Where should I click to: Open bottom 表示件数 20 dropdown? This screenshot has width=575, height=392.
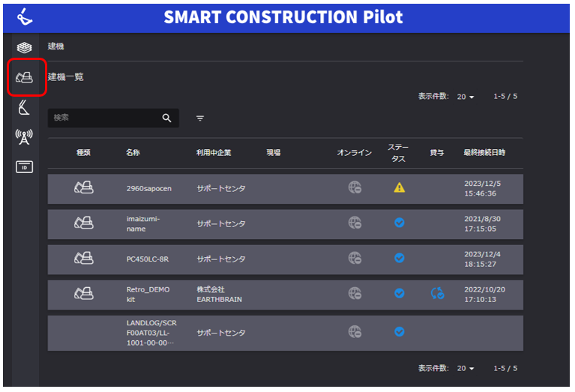tap(466, 369)
